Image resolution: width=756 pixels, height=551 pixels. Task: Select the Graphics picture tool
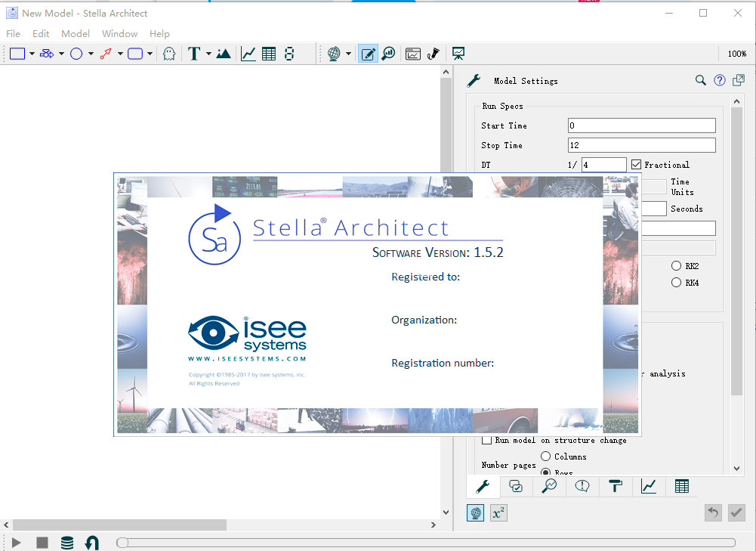(224, 54)
